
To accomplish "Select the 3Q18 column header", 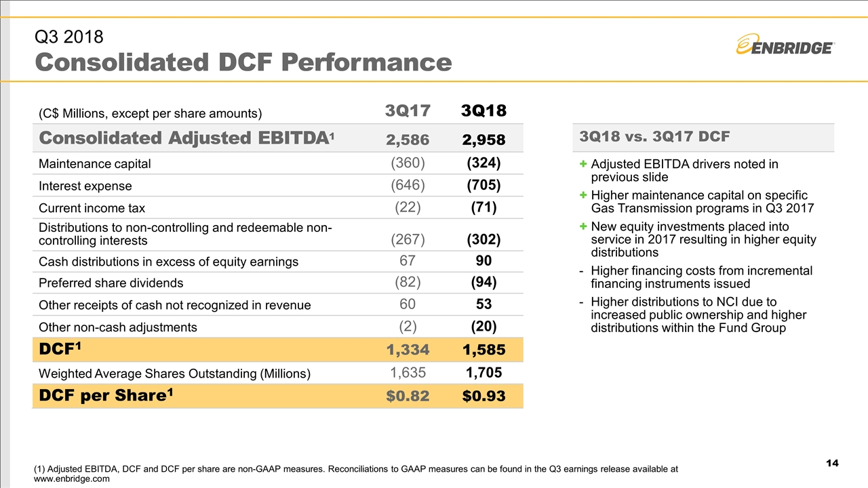I will pyautogui.click(x=484, y=110).
